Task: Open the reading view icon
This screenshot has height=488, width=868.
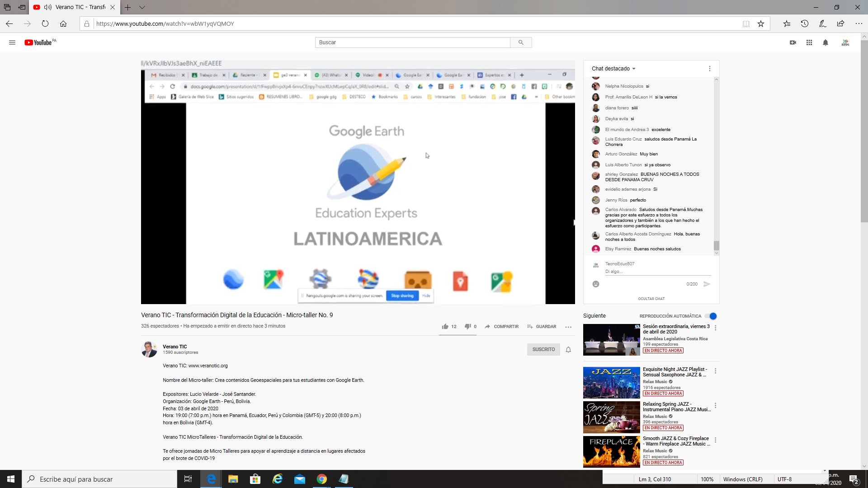Action: pyautogui.click(x=746, y=23)
